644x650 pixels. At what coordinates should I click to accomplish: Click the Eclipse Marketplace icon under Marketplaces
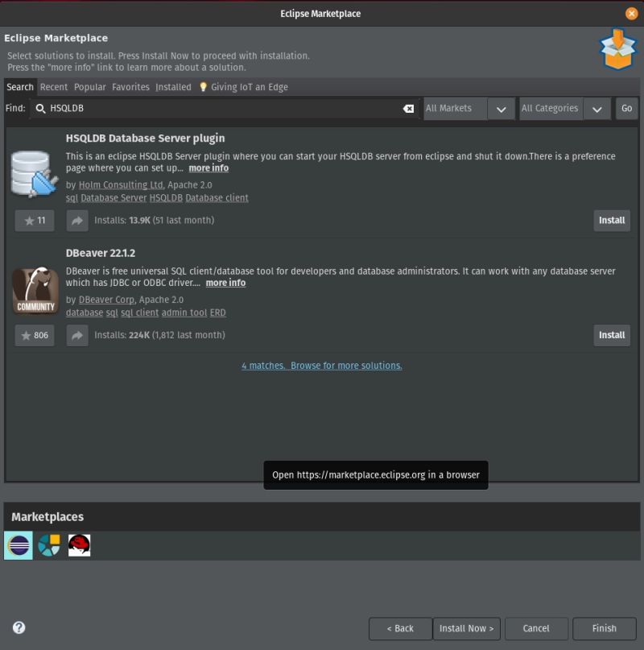[18, 544]
